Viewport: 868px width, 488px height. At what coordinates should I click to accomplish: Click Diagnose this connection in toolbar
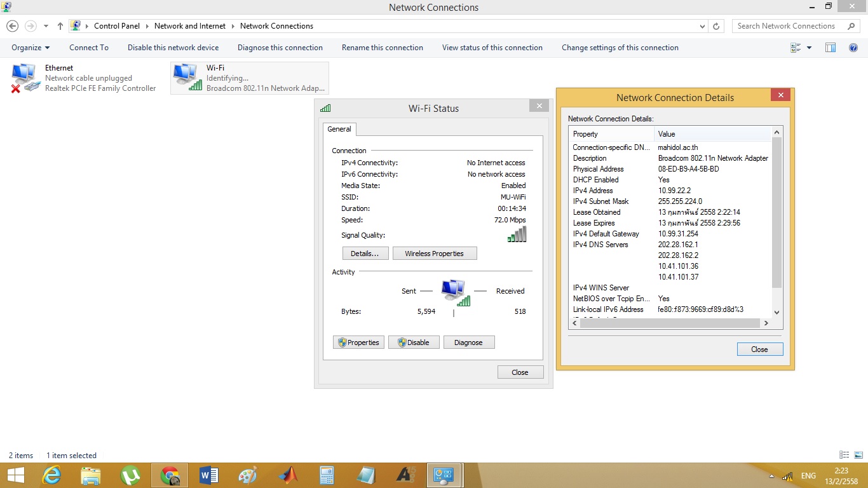[x=280, y=48]
